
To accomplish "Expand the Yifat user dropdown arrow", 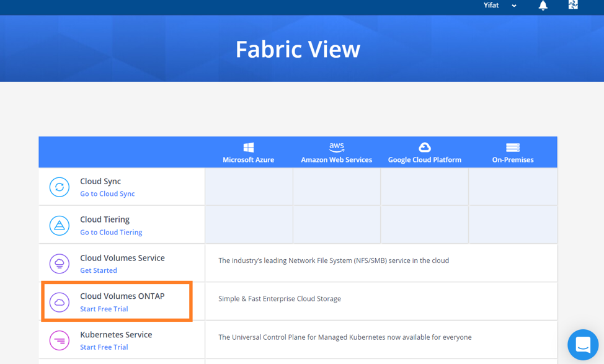I will click(x=514, y=6).
